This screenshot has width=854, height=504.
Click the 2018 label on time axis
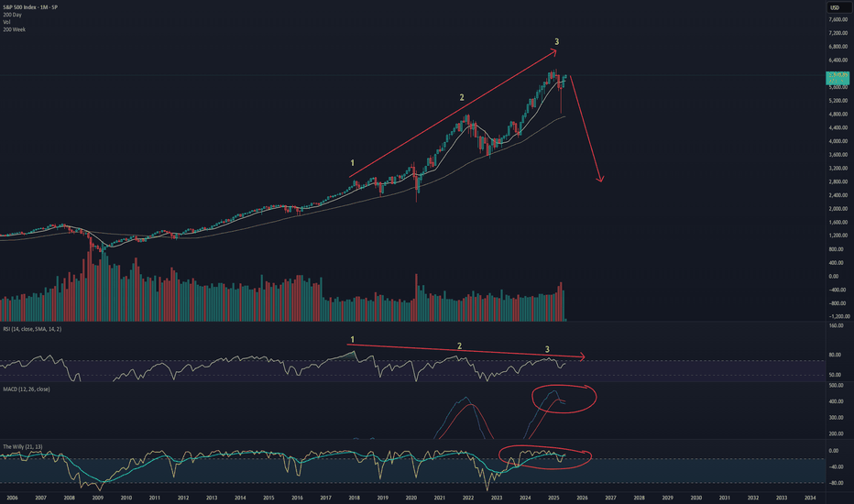pyautogui.click(x=354, y=498)
